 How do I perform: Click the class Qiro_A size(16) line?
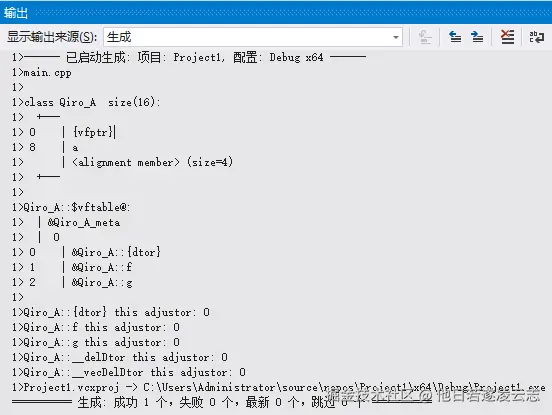point(86,102)
